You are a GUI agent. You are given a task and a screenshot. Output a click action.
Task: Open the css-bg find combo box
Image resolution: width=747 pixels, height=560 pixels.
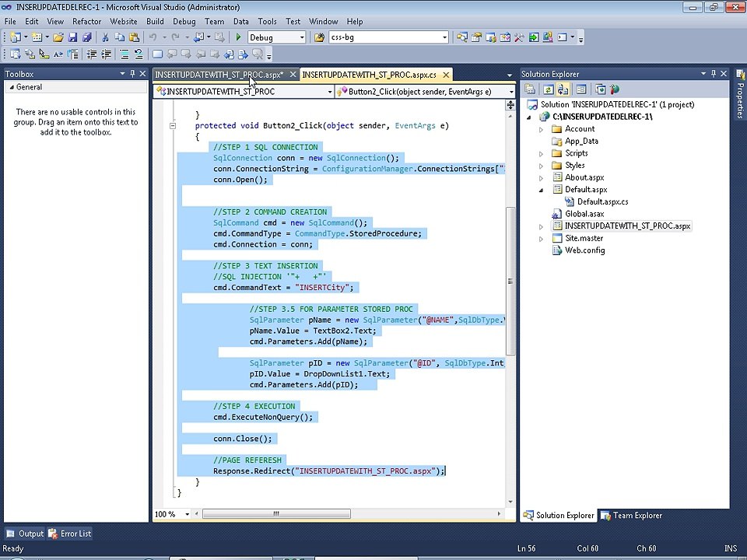tap(444, 37)
